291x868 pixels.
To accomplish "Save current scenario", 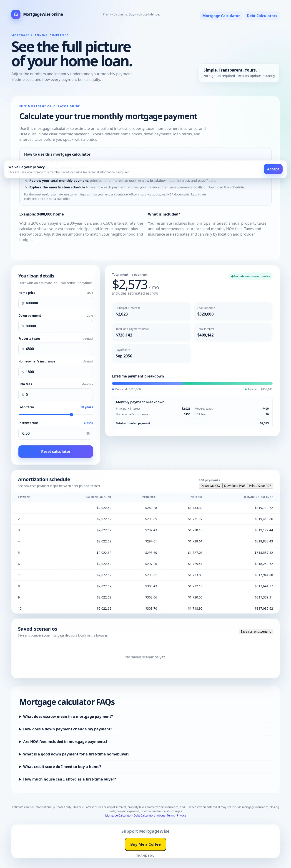I will tap(256, 632).
